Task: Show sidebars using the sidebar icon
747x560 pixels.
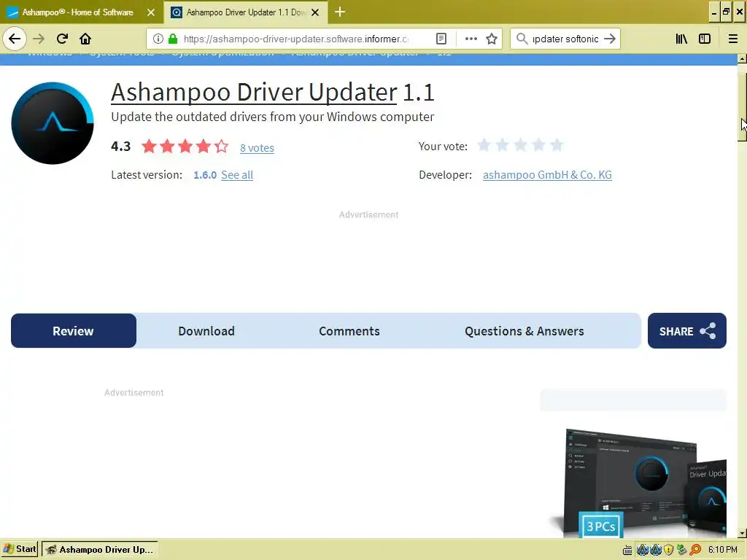Action: tap(705, 39)
